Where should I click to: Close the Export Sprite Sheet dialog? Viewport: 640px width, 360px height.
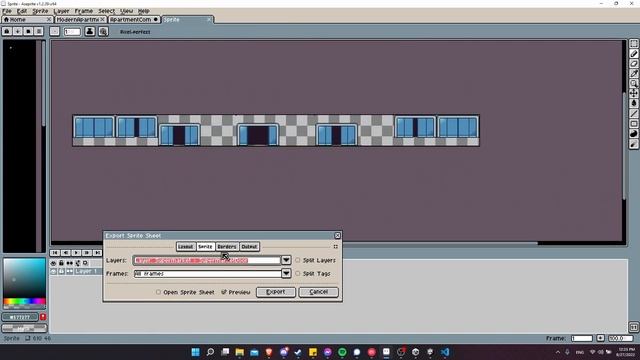[x=337, y=236]
